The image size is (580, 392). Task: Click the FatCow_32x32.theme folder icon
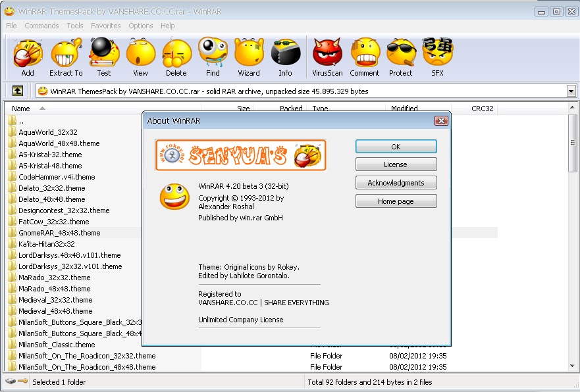click(x=13, y=221)
